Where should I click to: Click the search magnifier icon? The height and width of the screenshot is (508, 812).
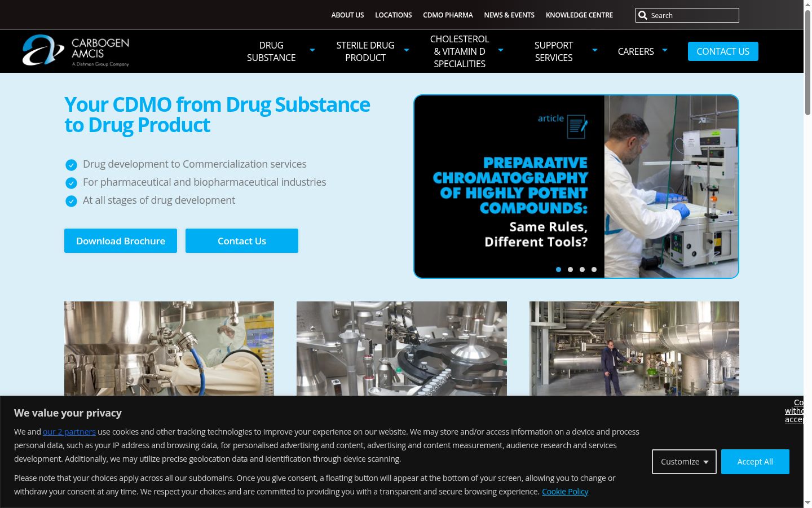643,15
